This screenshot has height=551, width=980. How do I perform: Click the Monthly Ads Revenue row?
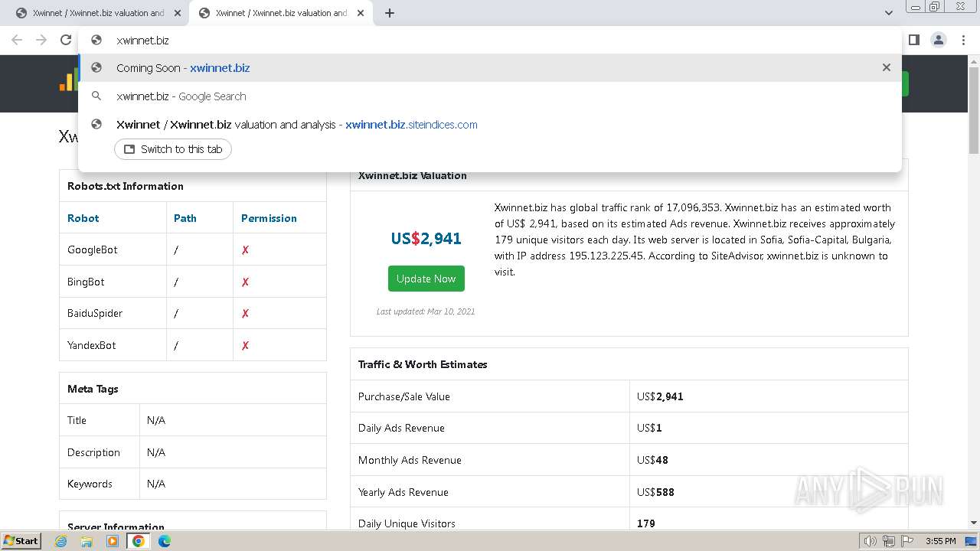[x=629, y=460]
